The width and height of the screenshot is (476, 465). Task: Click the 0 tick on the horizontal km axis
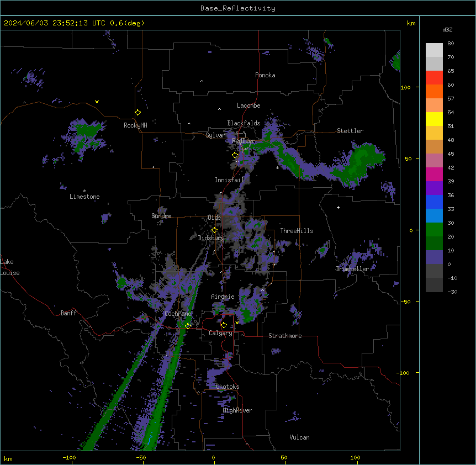click(213, 457)
